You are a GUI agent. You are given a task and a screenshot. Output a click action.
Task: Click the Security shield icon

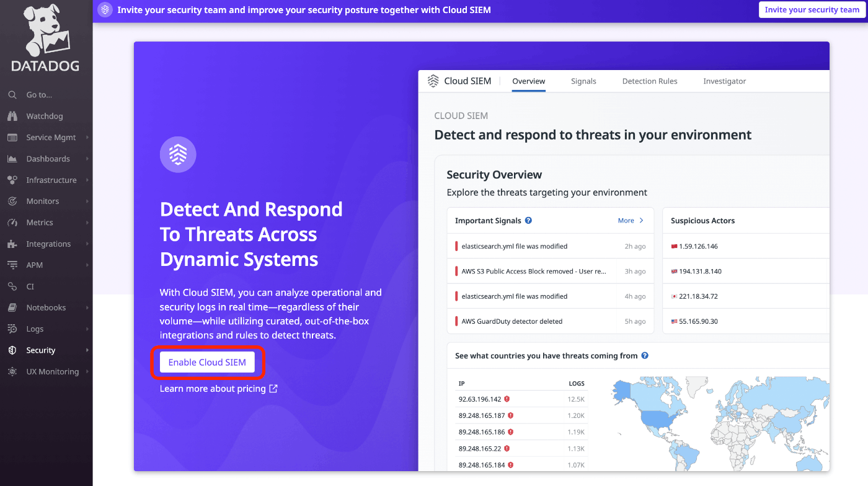12,350
